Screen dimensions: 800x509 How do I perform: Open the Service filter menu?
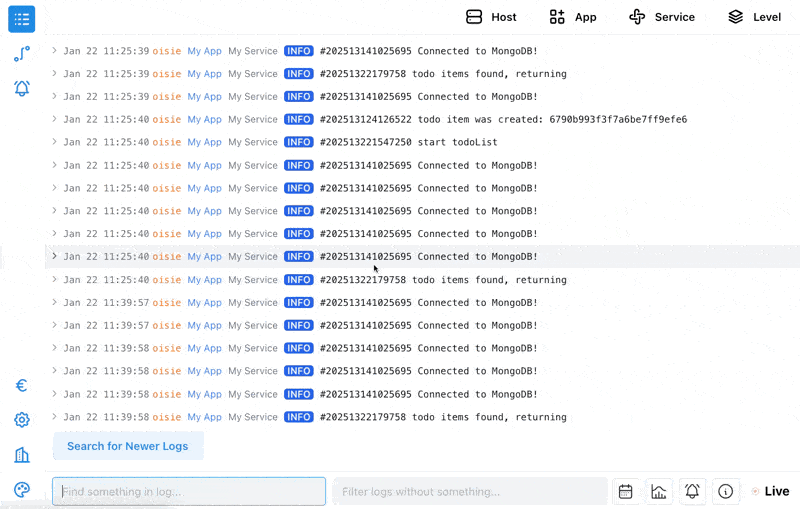661,17
